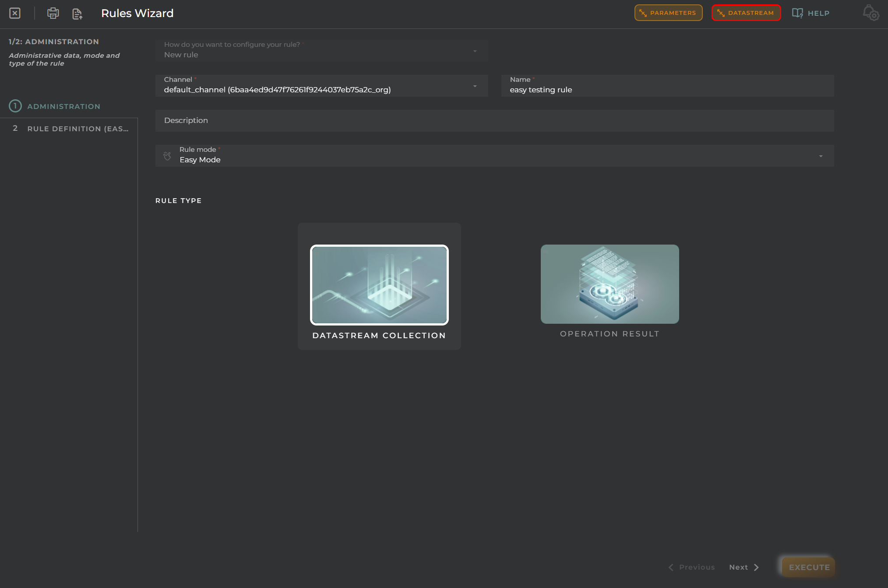Open the DATASTREAM panel

[746, 13]
